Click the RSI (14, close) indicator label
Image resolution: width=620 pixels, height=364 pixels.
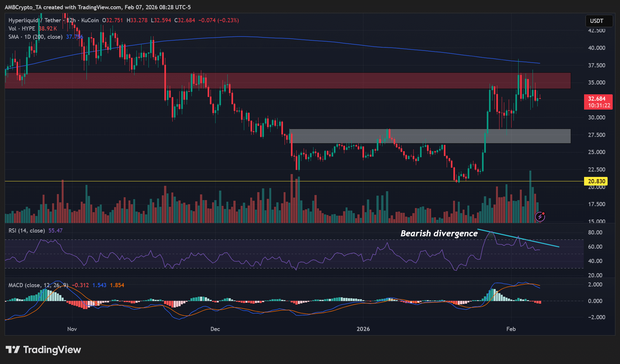[27, 231]
